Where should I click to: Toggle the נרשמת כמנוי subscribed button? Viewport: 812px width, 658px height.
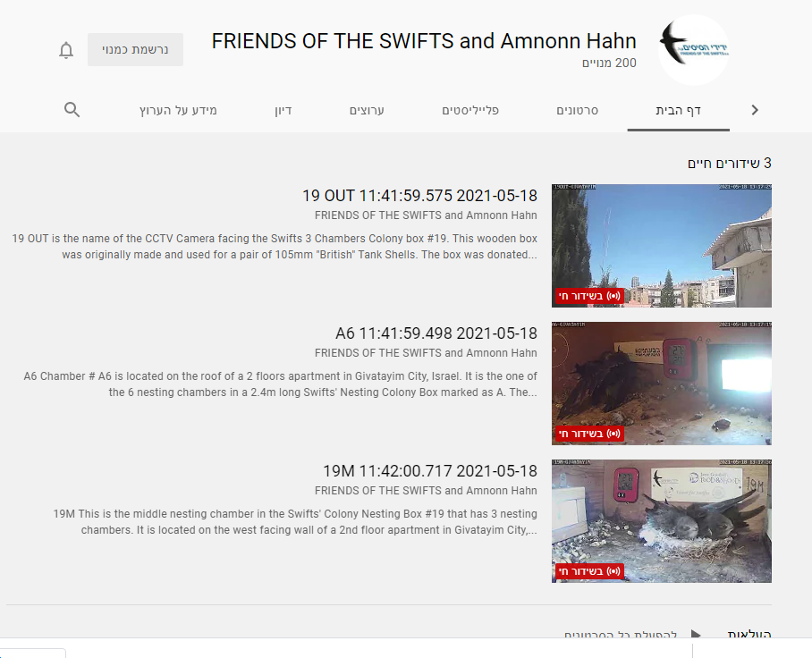pyautogui.click(x=135, y=50)
